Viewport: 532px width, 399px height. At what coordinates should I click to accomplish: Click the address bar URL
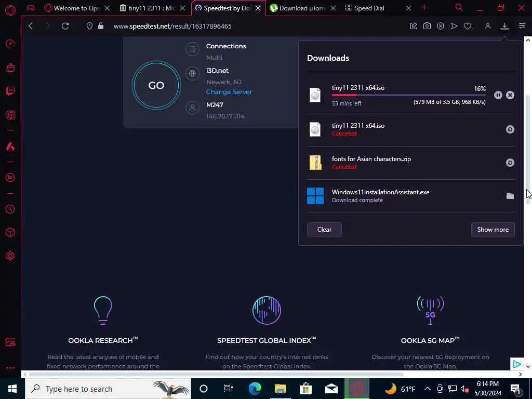pyautogui.click(x=172, y=26)
